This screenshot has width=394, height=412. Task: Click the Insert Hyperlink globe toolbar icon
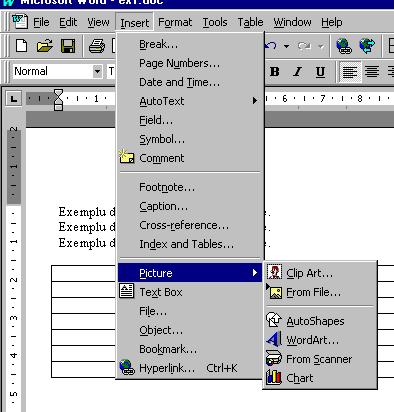tap(344, 46)
